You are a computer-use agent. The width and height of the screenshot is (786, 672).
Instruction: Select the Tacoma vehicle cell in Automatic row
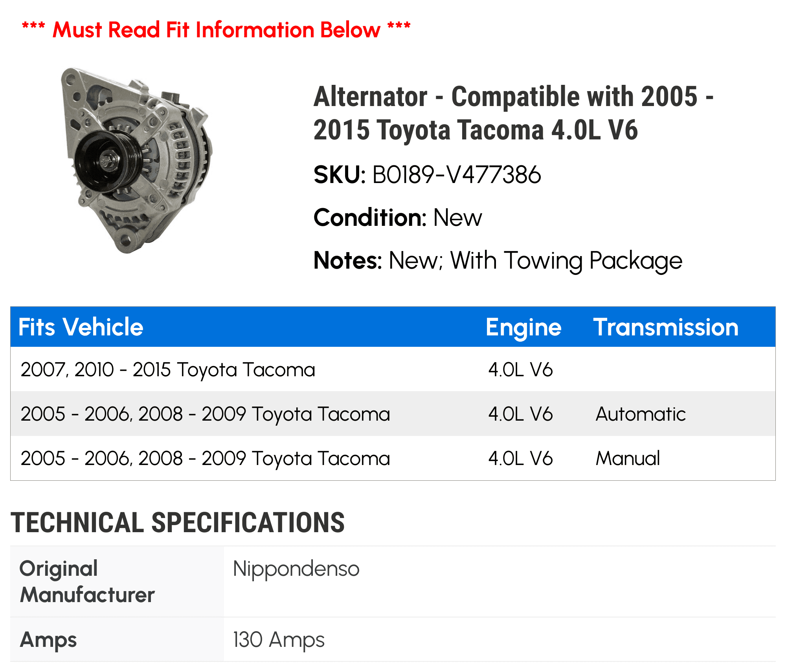tap(205, 414)
